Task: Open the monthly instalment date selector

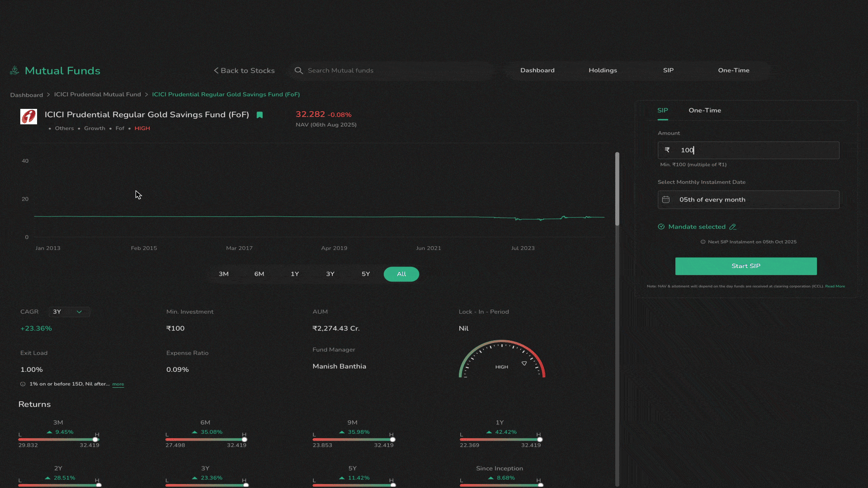Action: click(748, 200)
